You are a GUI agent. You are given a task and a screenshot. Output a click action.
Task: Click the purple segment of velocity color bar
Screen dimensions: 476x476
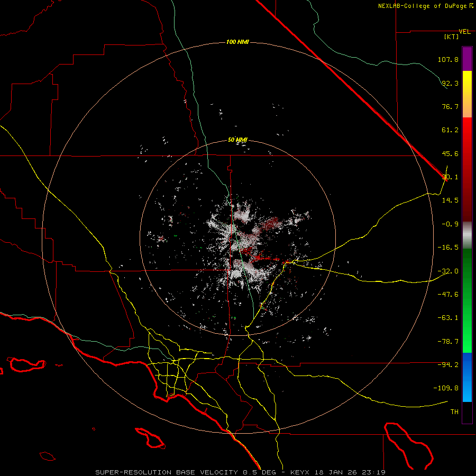tap(467, 59)
